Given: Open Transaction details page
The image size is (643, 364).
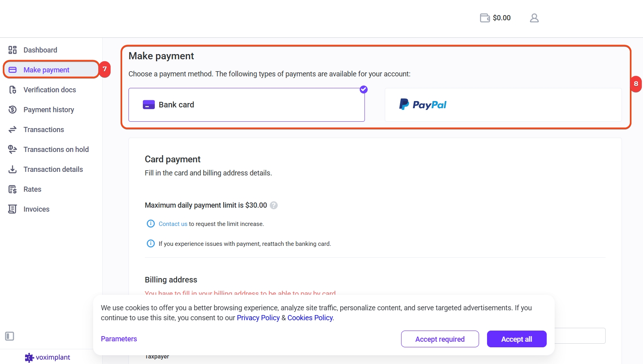Looking at the screenshot, I should 53,169.
